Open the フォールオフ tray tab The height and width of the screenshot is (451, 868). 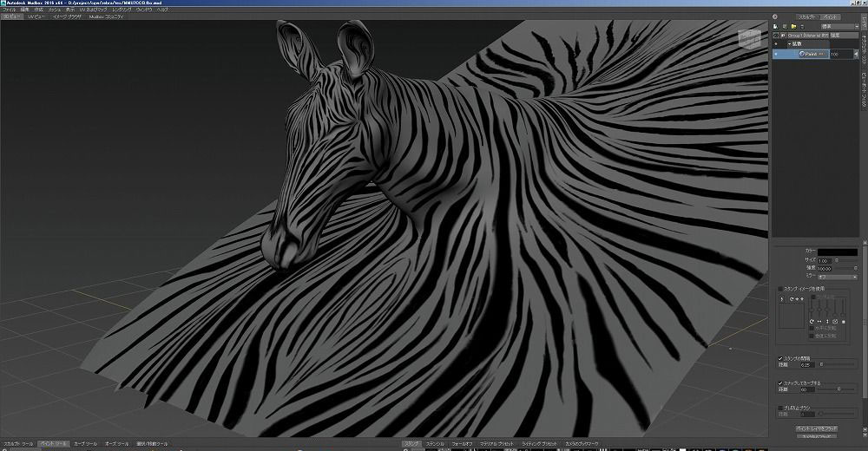(x=462, y=444)
